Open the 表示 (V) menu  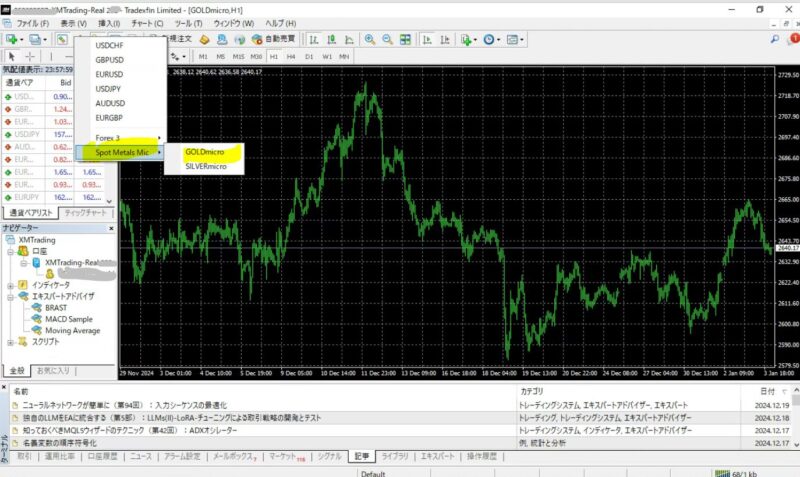point(73,23)
